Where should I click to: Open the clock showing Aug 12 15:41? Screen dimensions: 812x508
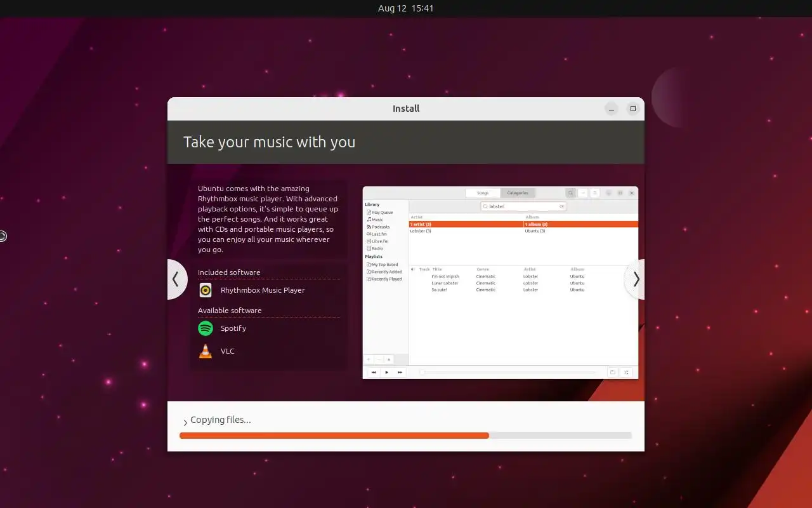(406, 8)
